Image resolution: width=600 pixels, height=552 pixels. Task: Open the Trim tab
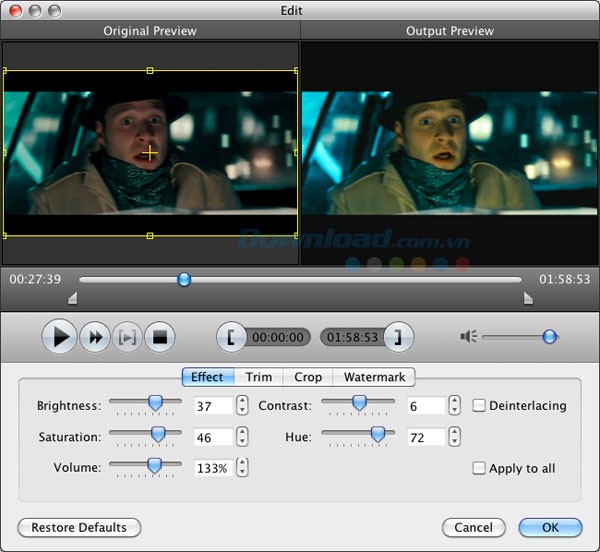coord(259,377)
